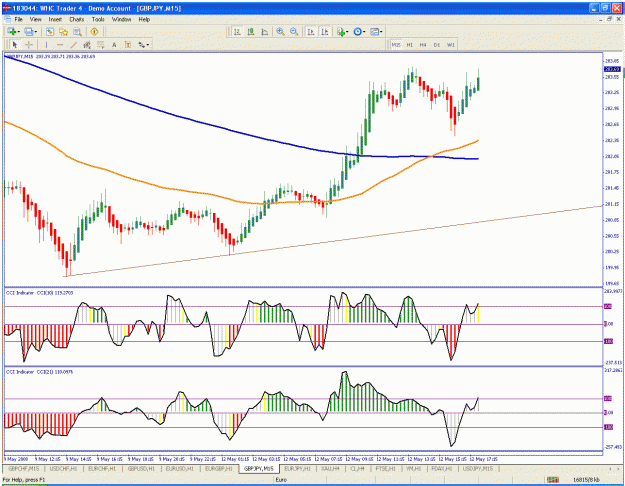
Task: Switch chart to candlesticks type
Action: click(251, 31)
